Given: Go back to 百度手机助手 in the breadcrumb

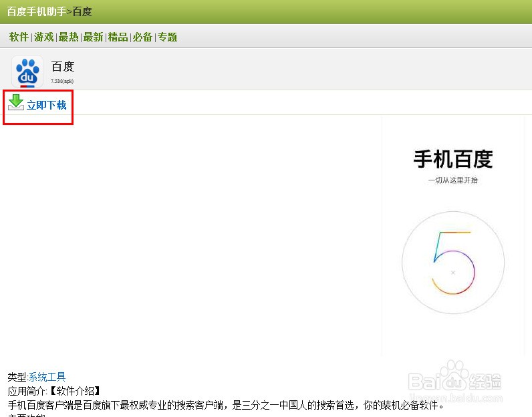Looking at the screenshot, I should [37, 11].
